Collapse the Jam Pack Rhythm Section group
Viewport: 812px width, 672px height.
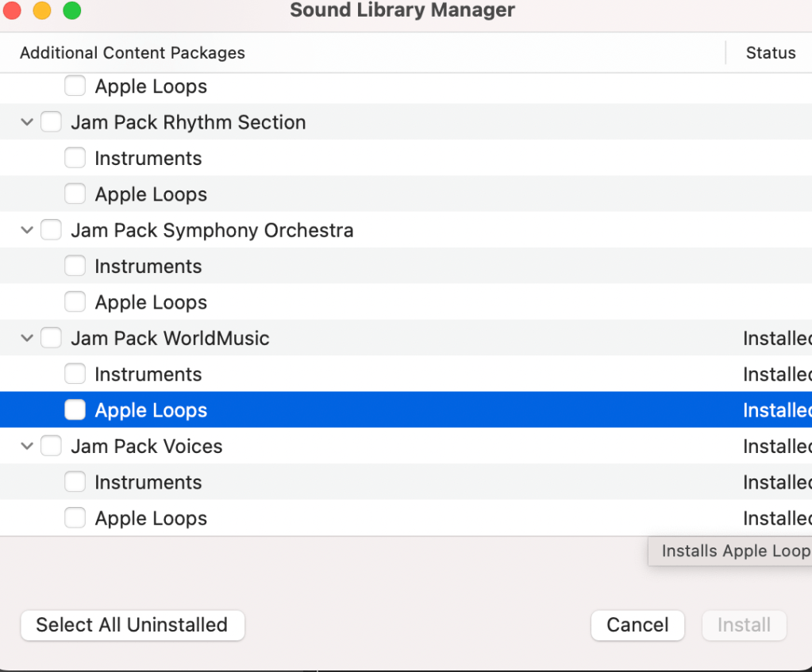pyautogui.click(x=27, y=122)
